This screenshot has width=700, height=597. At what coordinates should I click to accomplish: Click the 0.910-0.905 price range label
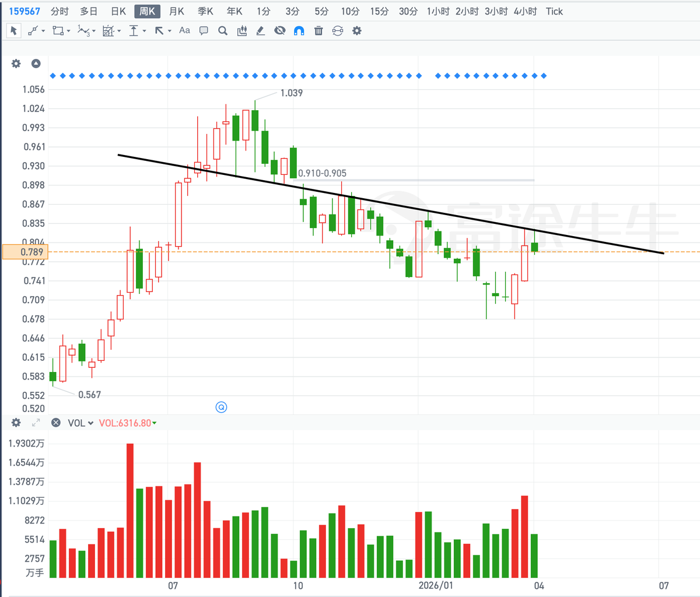pyautogui.click(x=322, y=173)
